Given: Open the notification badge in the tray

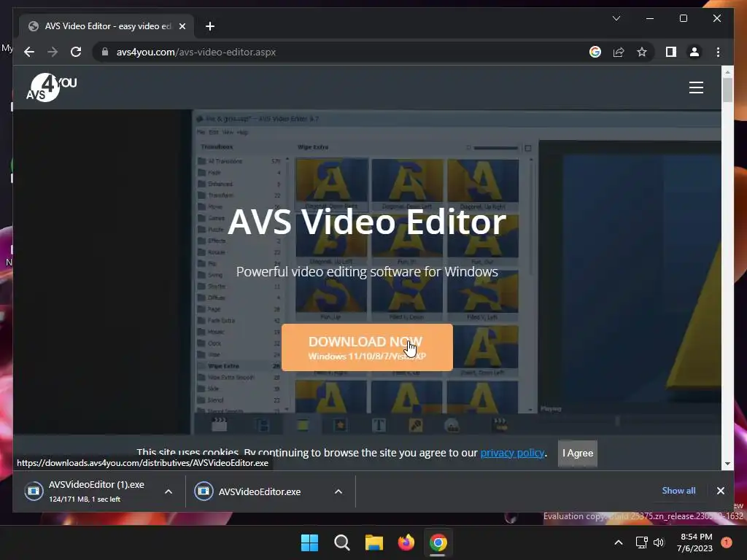Looking at the screenshot, I should click(x=726, y=542).
